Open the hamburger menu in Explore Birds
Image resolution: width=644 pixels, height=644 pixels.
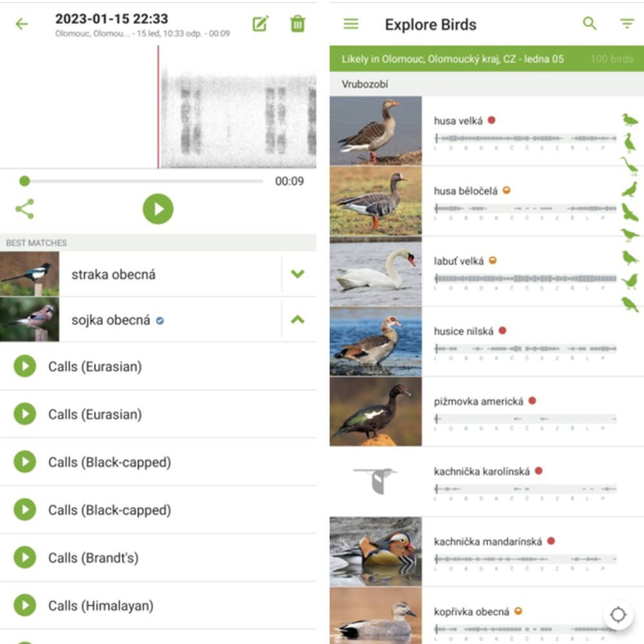(x=351, y=24)
